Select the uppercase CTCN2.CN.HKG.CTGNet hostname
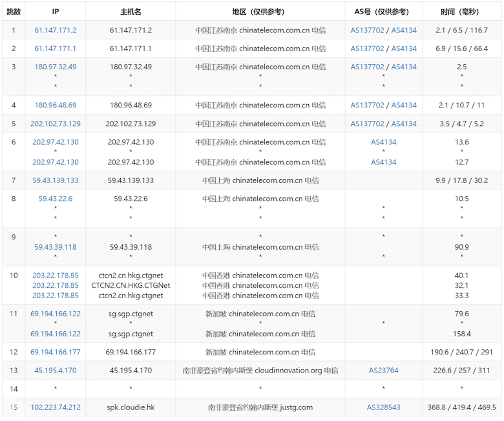This screenshot has height=421, width=504. [x=131, y=285]
